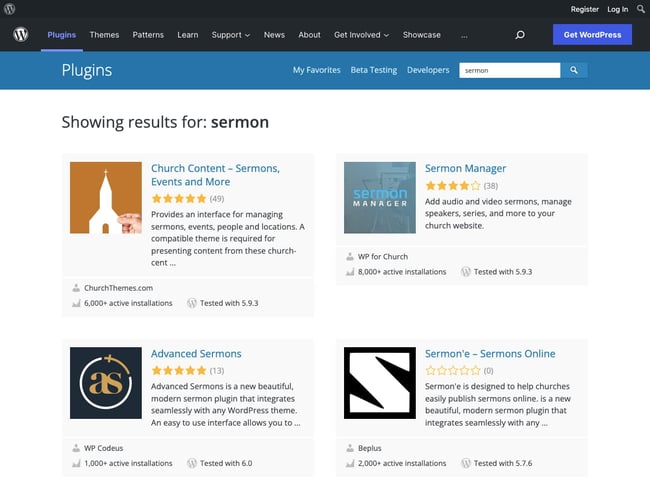Open the Advanced Sermons plugin title link
Viewport: 650px width, 490px height.
click(x=196, y=354)
